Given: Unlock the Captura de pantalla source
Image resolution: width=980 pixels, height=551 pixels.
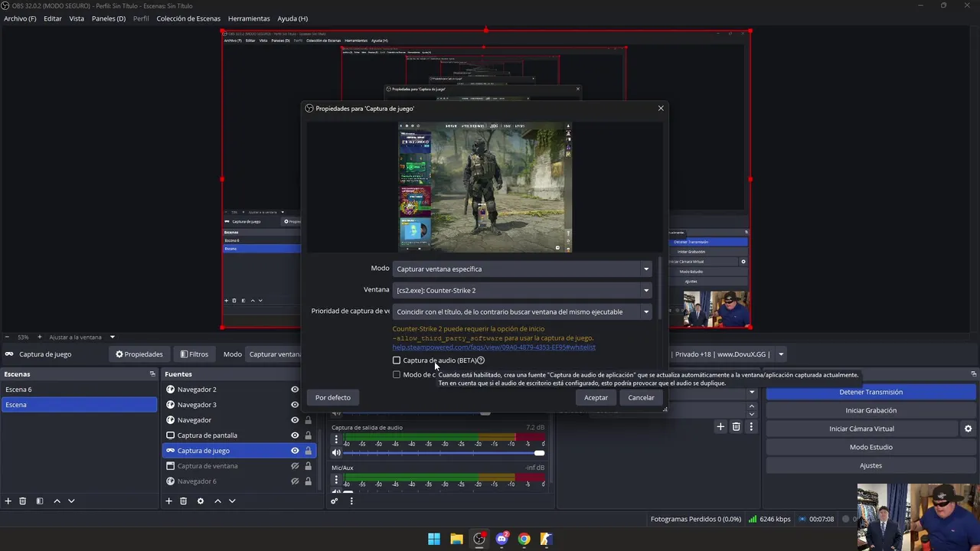Looking at the screenshot, I should (308, 435).
